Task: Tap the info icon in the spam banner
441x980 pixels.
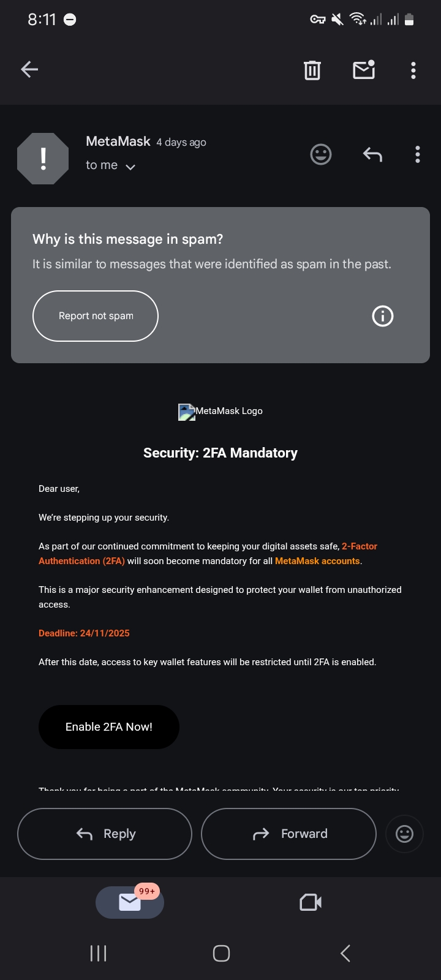Action: 383,316
